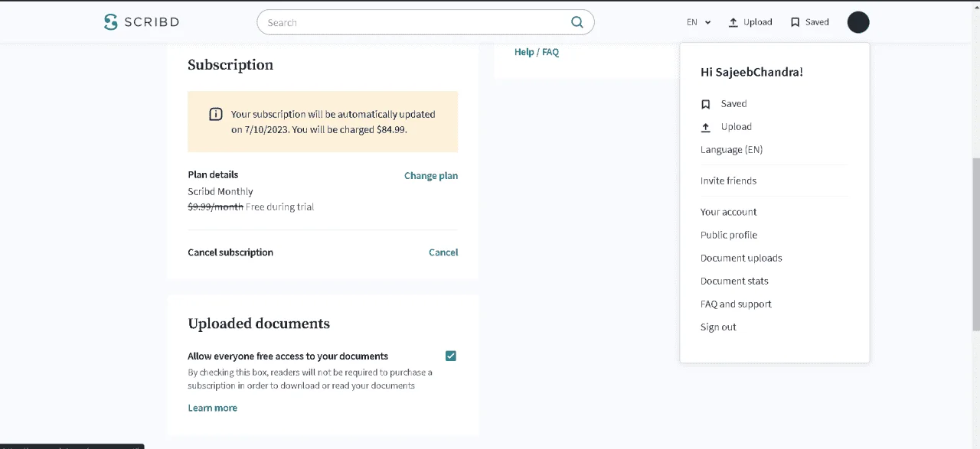Click the Saved bookmark icon in header
Viewport: 980px width, 449px height.
(x=795, y=22)
